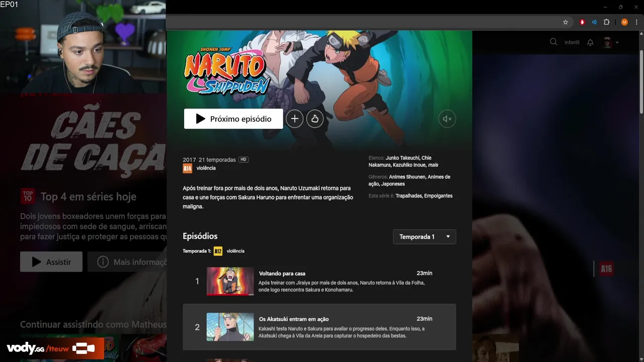Viewport: 644px width, 362px height.
Task: Click Mais informações button behind the modal
Action: [127, 262]
